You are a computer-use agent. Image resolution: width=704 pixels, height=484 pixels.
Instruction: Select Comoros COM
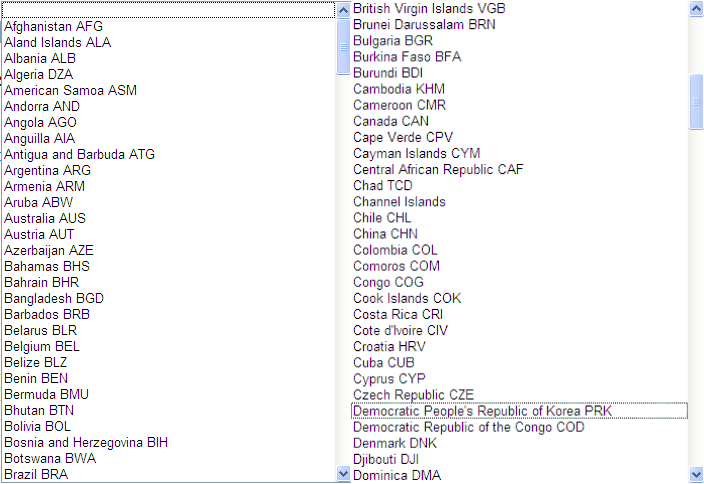396,266
